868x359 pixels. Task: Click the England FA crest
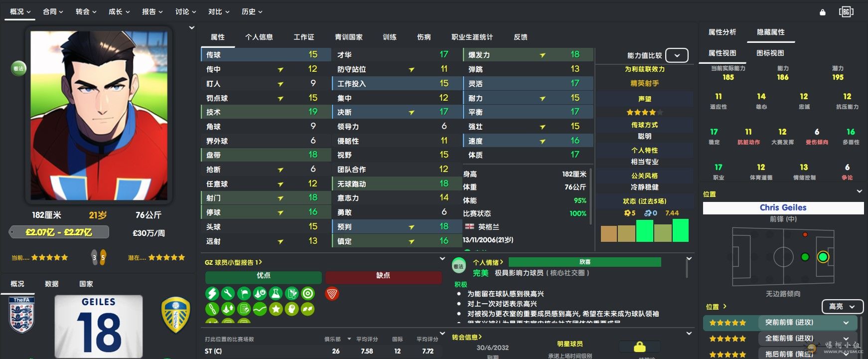(x=21, y=315)
